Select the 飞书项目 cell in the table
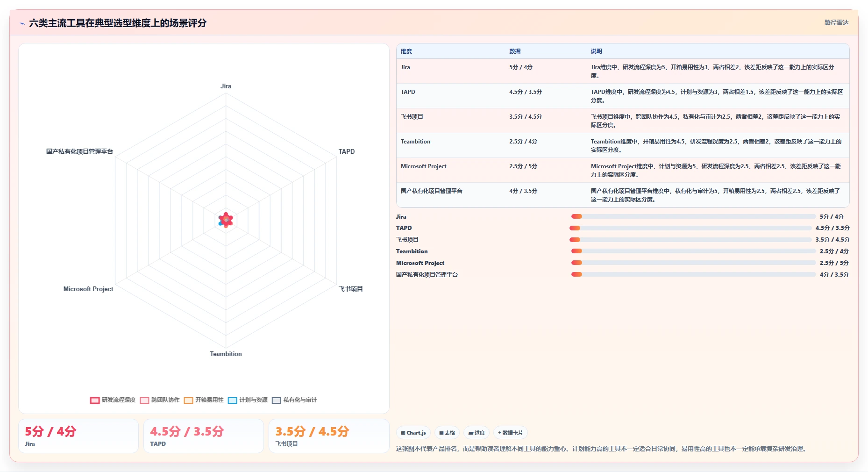 pos(412,117)
